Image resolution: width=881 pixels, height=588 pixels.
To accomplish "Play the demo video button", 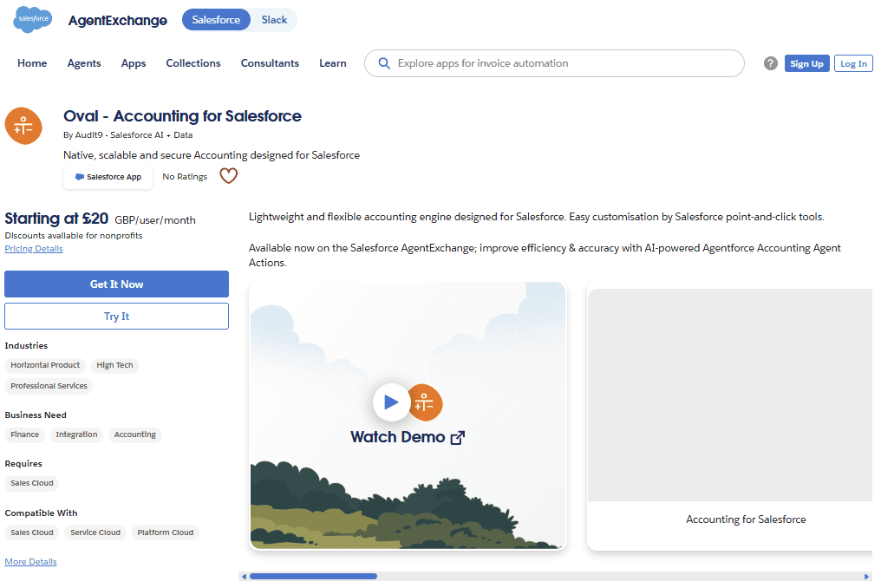I will pyautogui.click(x=391, y=402).
